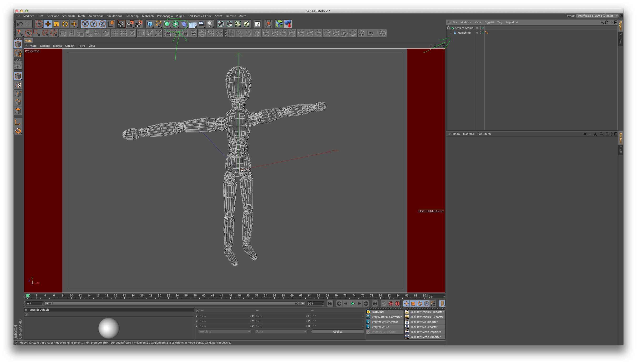Launch RealFlow Mesh Importer plugin

pyautogui.click(x=425, y=332)
